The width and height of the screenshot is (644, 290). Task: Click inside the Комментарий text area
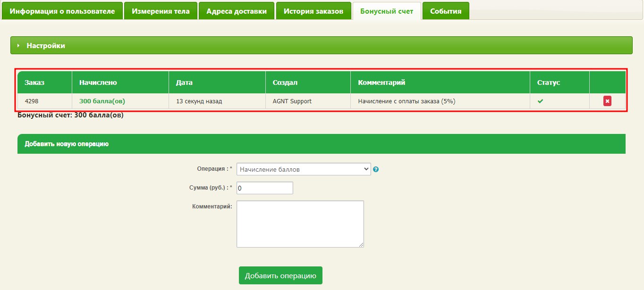300,224
